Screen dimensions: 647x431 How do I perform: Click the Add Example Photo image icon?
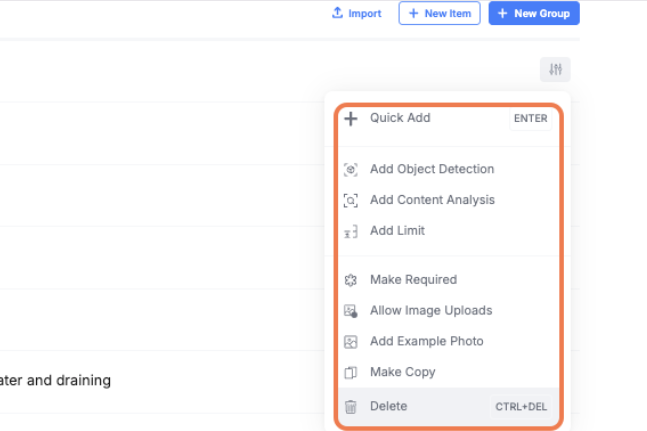351,342
